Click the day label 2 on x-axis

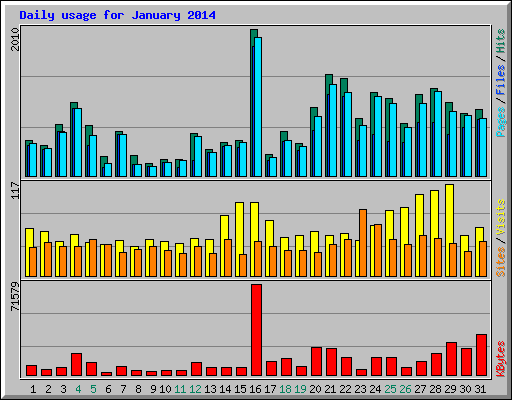click(x=48, y=389)
